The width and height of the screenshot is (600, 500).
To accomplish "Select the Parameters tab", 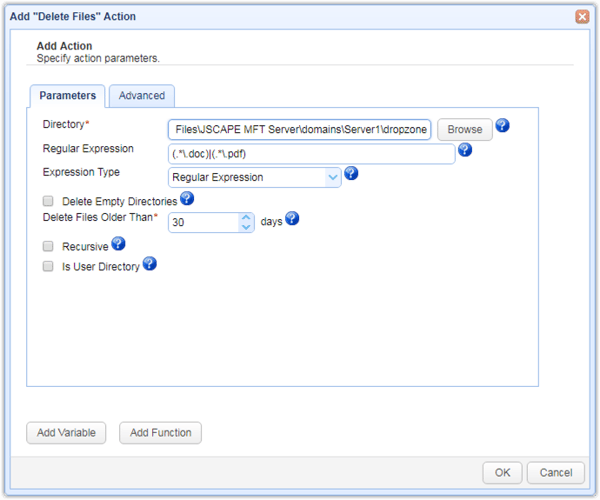I will pos(67,96).
